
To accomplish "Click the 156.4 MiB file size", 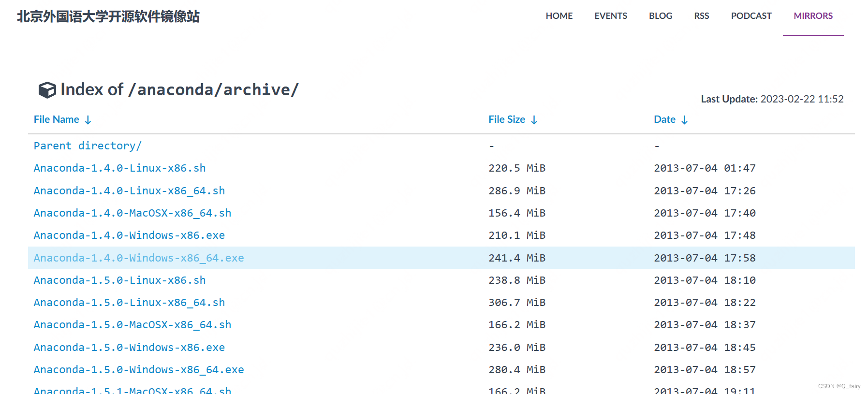I will (x=517, y=213).
